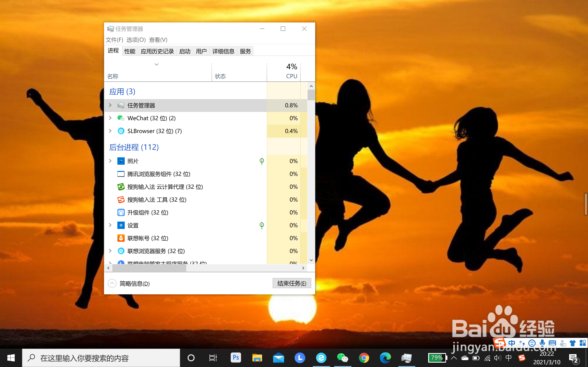
Task: Toggle the 中 IME indicator in system tray
Action: click(x=508, y=358)
